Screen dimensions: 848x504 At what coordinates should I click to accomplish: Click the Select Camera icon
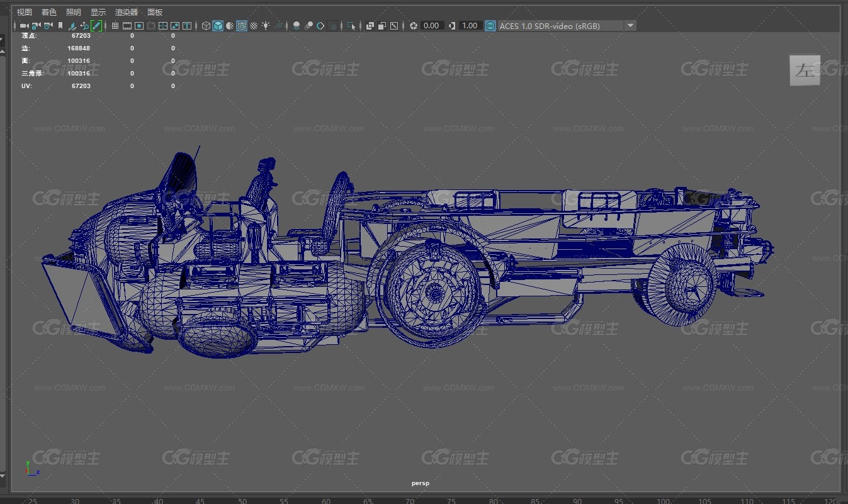point(24,26)
